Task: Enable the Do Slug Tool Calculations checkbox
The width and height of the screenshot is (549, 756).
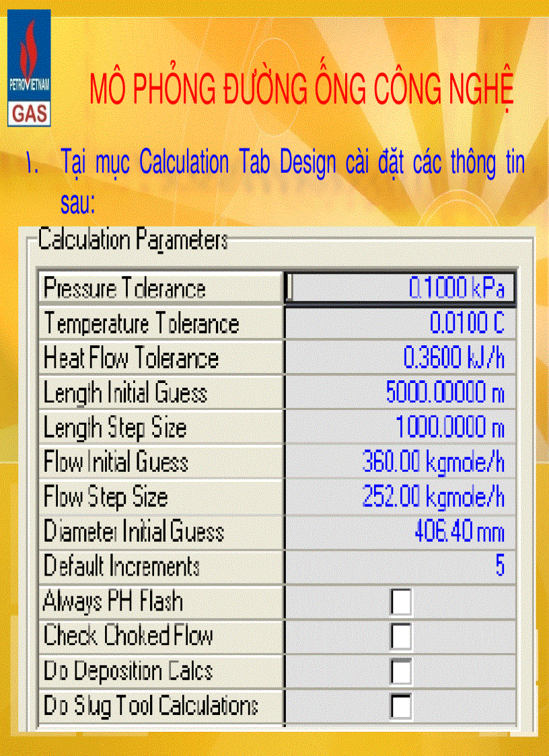Action: pyautogui.click(x=400, y=706)
